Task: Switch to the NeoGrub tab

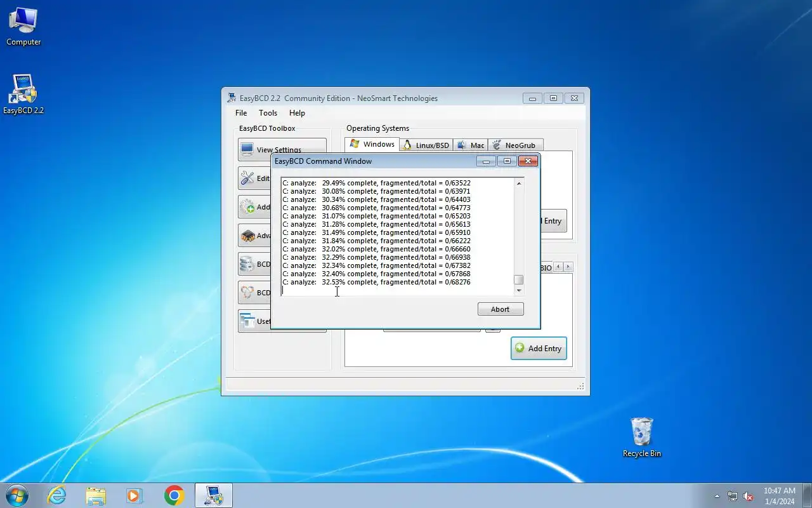Action: click(x=515, y=145)
